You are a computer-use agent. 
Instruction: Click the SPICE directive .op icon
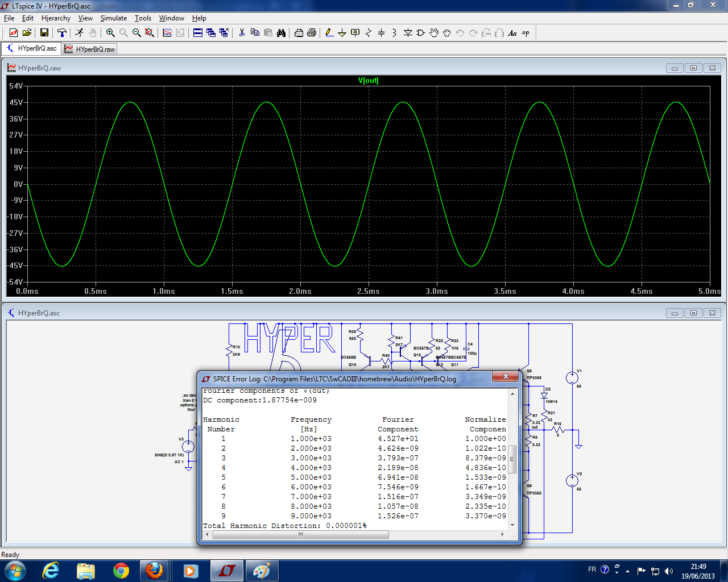click(526, 33)
